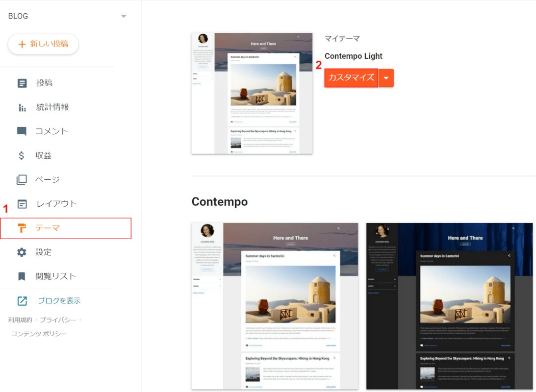Click the 新しい投稿 button

43,44
